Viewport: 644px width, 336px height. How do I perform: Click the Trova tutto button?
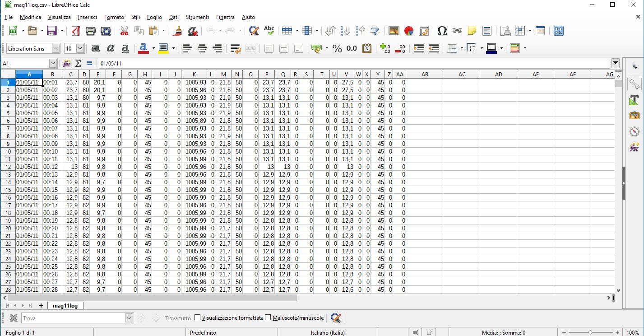(178, 318)
